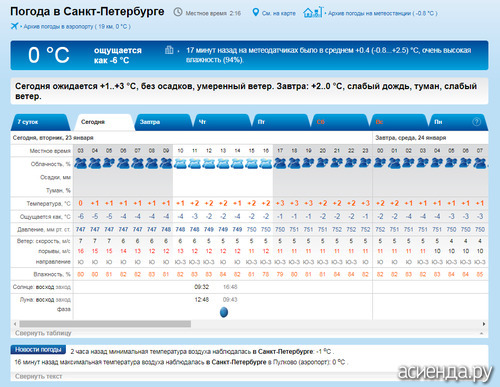Click the light cloud icon under hour 10
The width and height of the screenshot is (500, 387).
point(180,163)
